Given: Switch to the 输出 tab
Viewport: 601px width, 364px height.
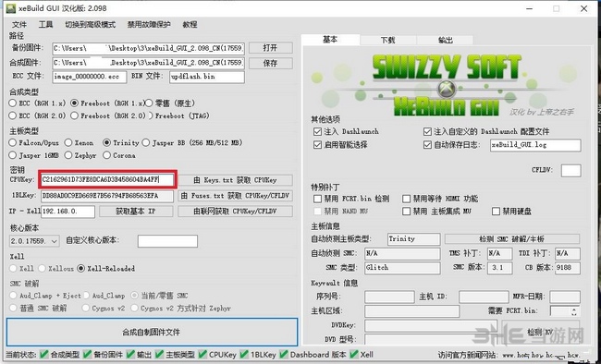Looking at the screenshot, I should [445, 40].
